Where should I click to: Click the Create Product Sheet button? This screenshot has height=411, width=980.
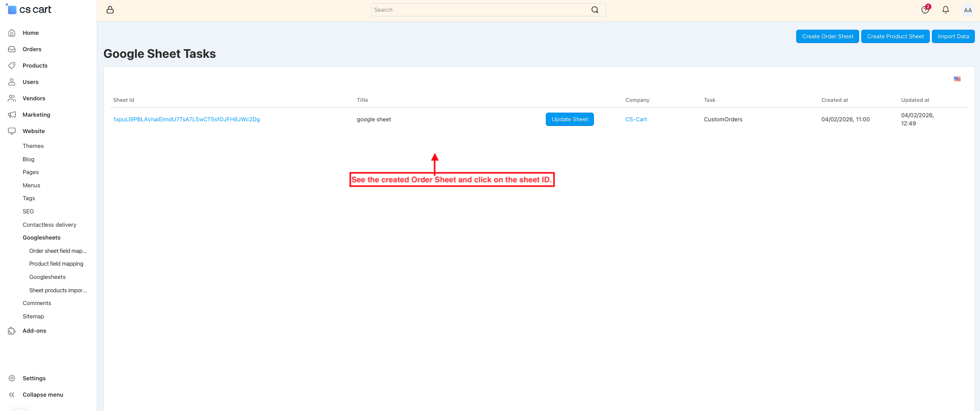(896, 36)
